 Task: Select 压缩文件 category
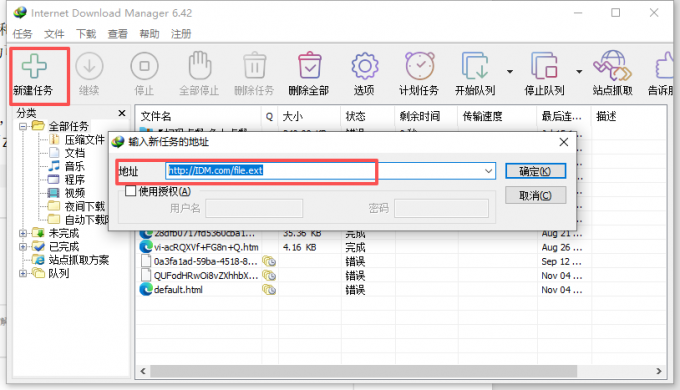(x=85, y=140)
